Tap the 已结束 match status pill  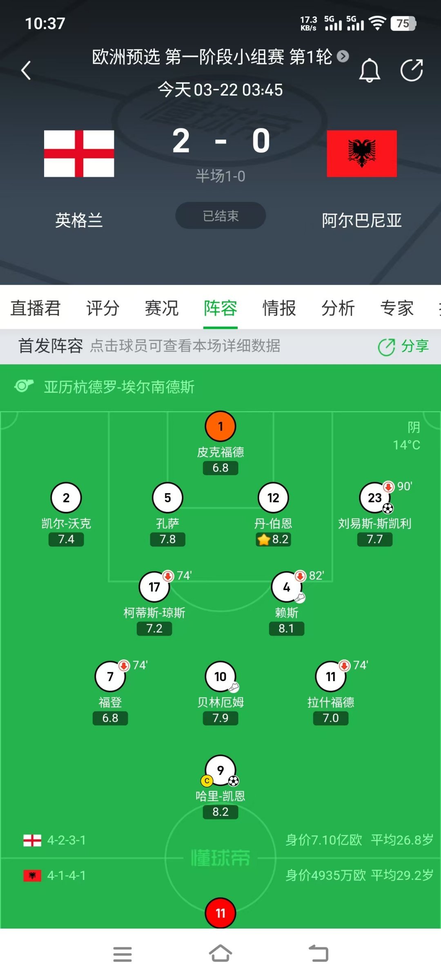pyautogui.click(x=220, y=216)
